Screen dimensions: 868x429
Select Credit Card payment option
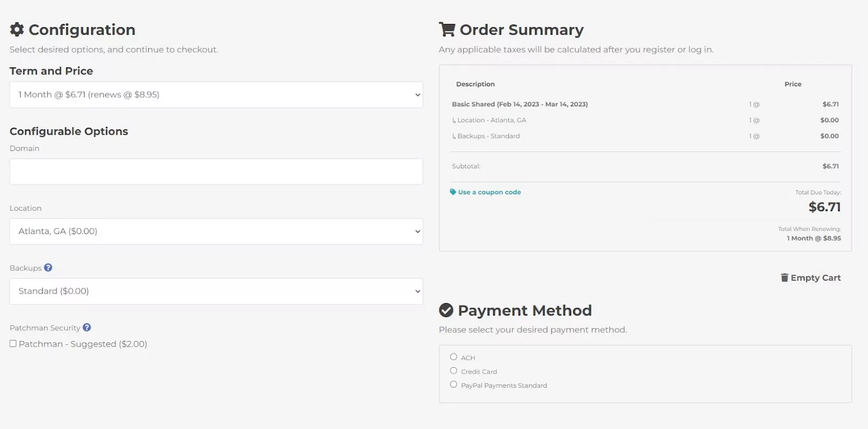coord(454,370)
